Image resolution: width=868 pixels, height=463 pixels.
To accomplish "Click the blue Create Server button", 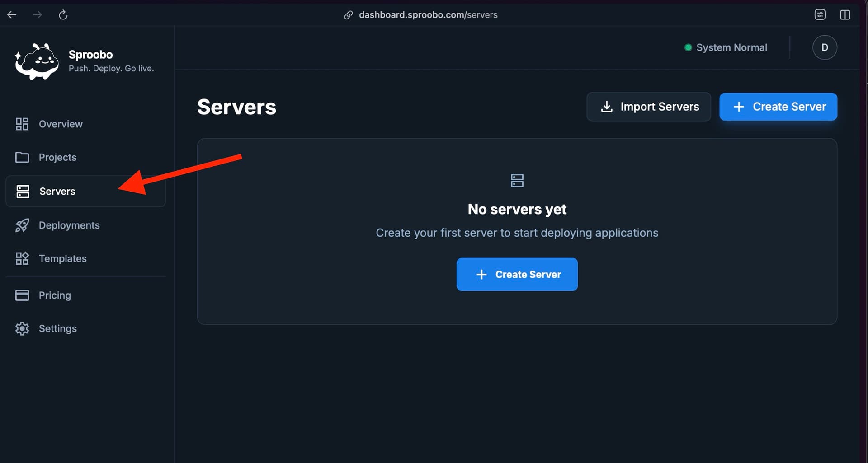I will coord(778,107).
